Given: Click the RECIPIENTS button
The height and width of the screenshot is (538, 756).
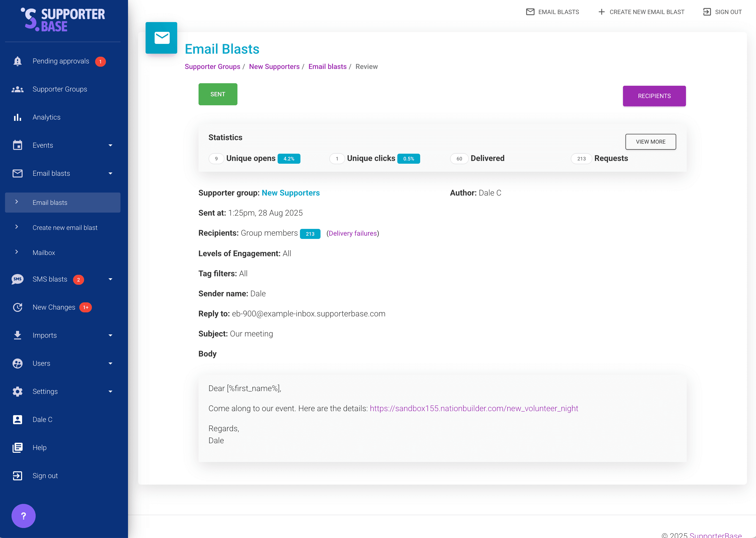Looking at the screenshot, I should [x=654, y=96].
